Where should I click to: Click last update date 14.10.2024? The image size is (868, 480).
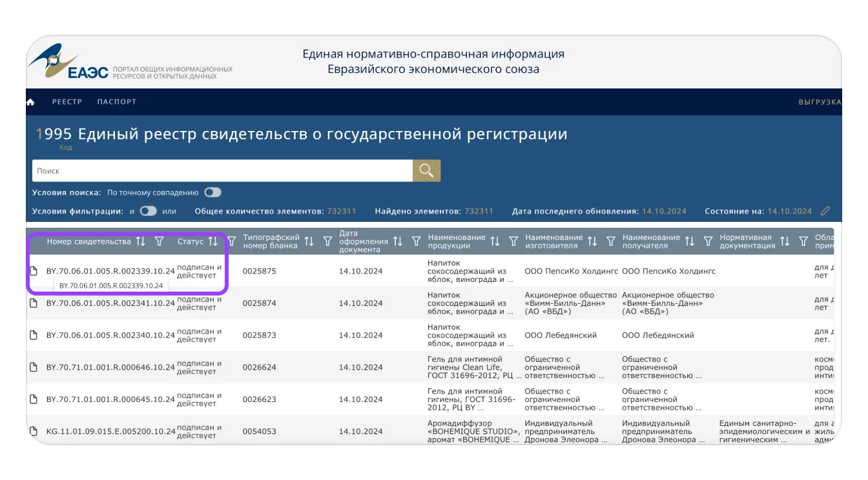664,211
